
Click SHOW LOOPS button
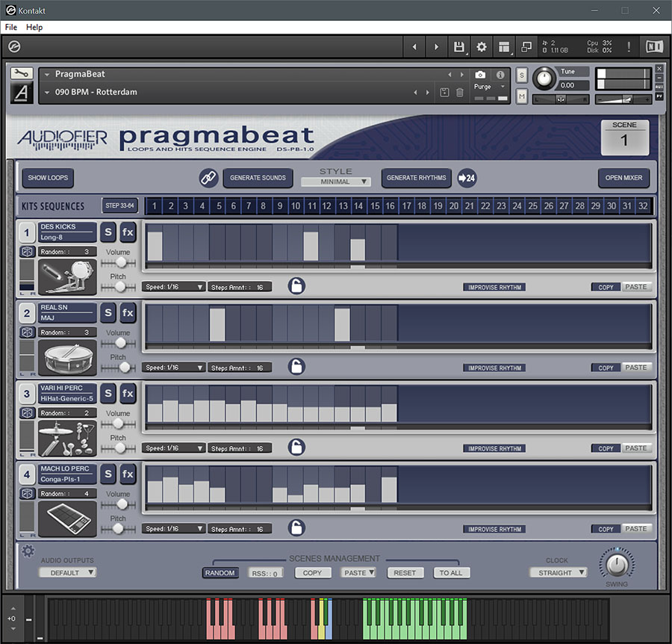[x=48, y=178]
